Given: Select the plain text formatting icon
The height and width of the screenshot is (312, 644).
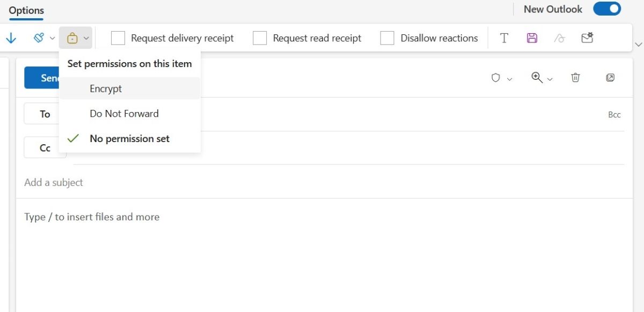Looking at the screenshot, I should [504, 38].
